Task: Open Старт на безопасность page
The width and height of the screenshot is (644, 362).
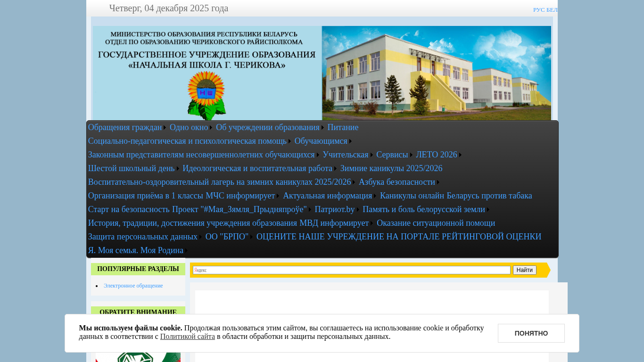Action: point(129,209)
